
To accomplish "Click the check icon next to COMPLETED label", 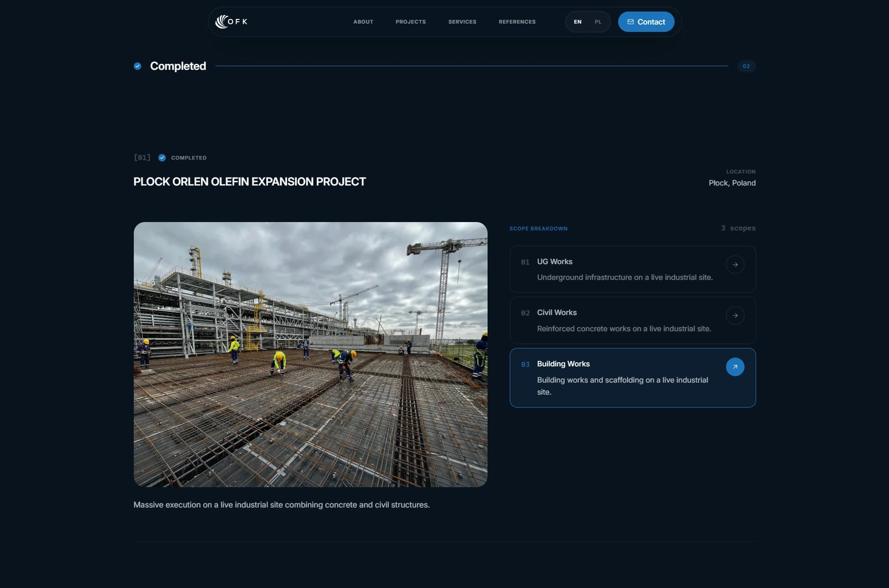I will tap(162, 158).
